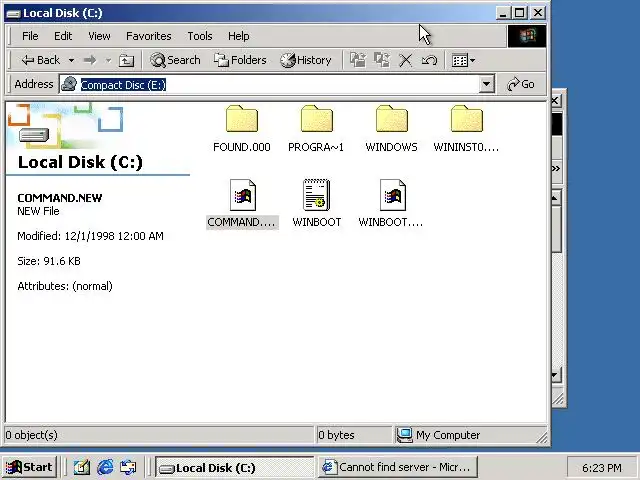Click the Back button
Viewport: 640px width, 480px height.
point(41,60)
